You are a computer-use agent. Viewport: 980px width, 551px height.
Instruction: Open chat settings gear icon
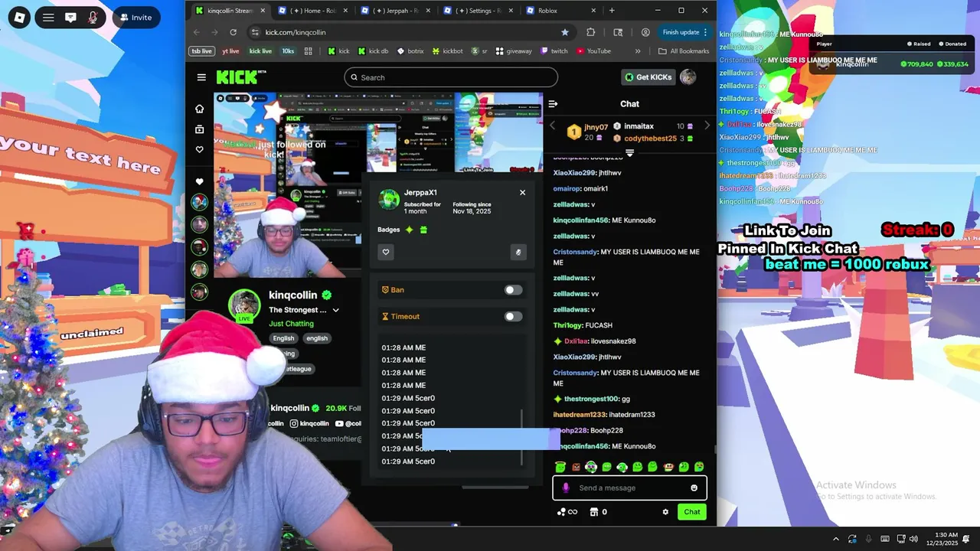665,512
